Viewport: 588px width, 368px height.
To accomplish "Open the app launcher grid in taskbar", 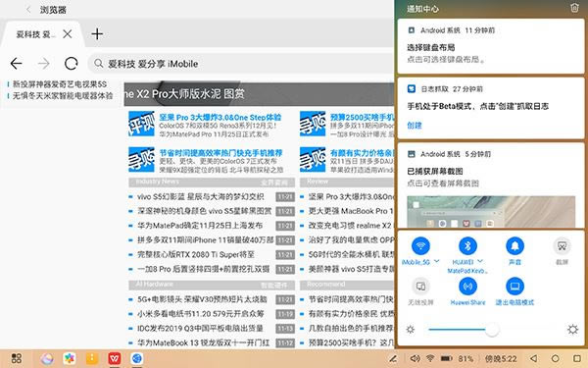I will (x=16, y=358).
